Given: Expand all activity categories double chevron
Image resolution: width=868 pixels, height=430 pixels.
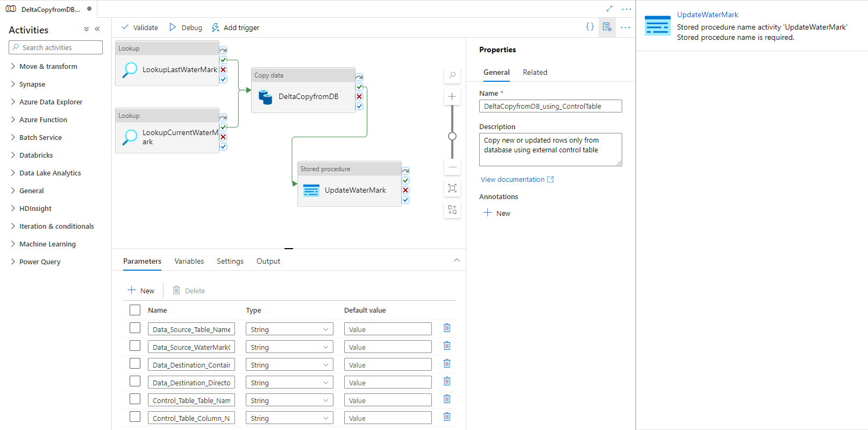Looking at the screenshot, I should point(87,29).
